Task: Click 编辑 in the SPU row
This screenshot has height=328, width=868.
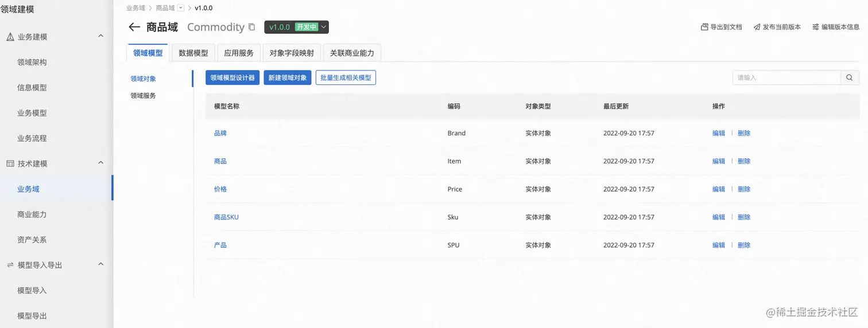Action: coord(719,245)
